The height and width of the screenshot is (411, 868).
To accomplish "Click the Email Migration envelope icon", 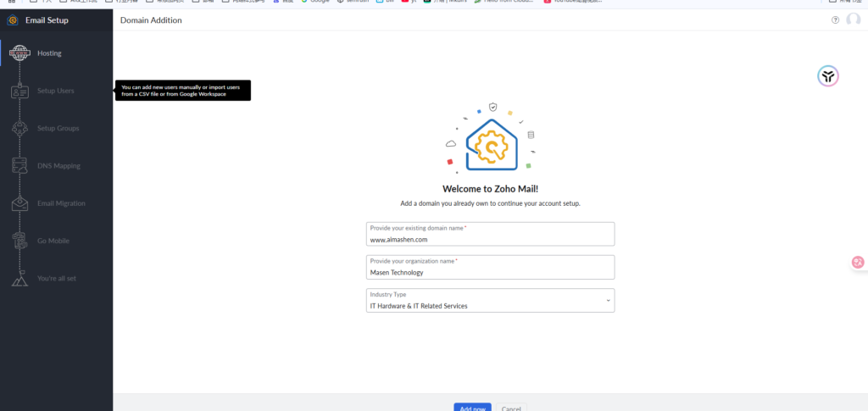I will pyautogui.click(x=20, y=203).
